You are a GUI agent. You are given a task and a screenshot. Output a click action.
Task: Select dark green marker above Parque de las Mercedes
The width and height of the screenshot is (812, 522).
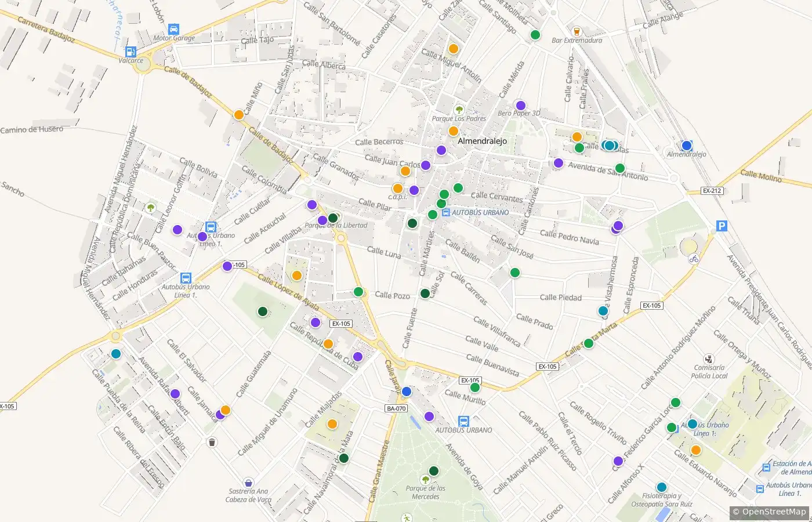click(433, 471)
